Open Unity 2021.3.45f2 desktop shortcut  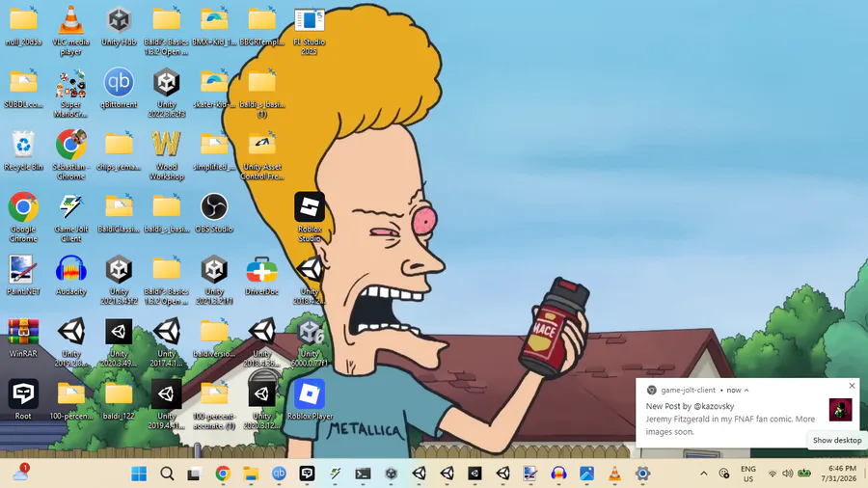click(119, 280)
